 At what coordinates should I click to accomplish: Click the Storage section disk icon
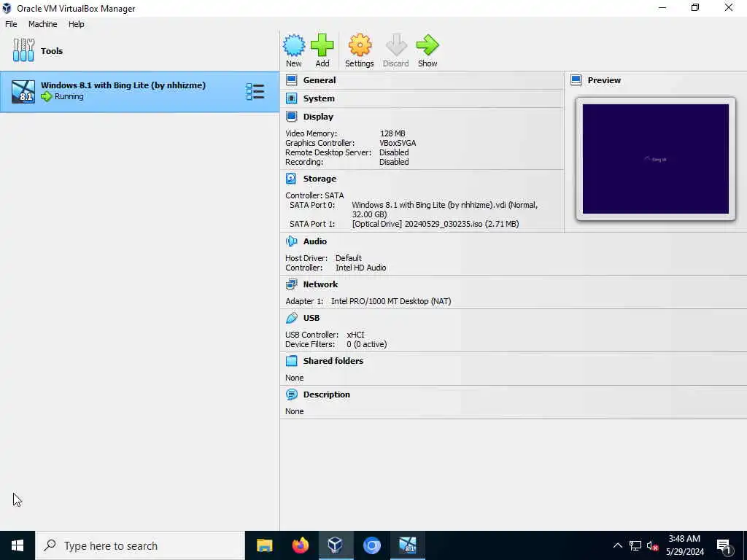click(x=291, y=179)
